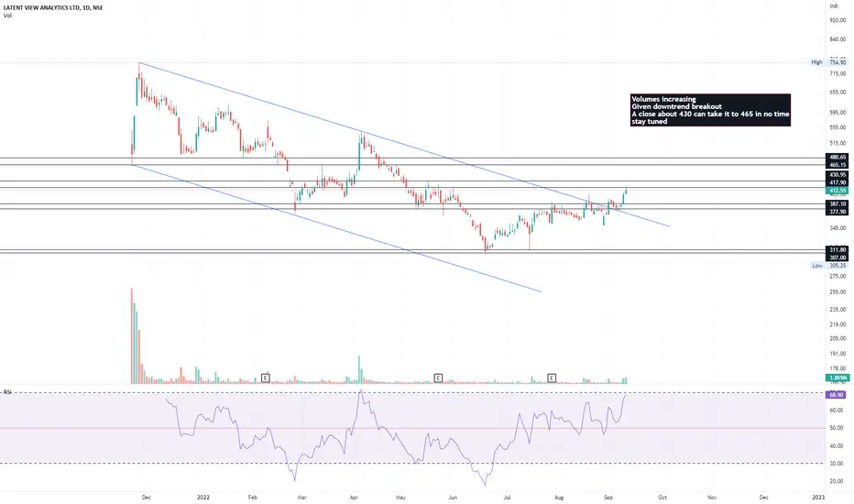The height and width of the screenshot is (504, 854).
Task: Click the 377.90 price level label
Action: click(838, 212)
